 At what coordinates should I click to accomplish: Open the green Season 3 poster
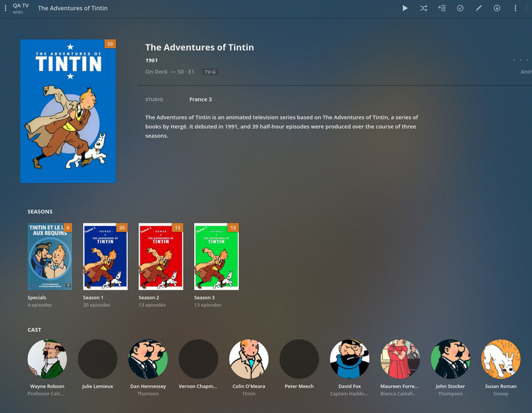[217, 256]
